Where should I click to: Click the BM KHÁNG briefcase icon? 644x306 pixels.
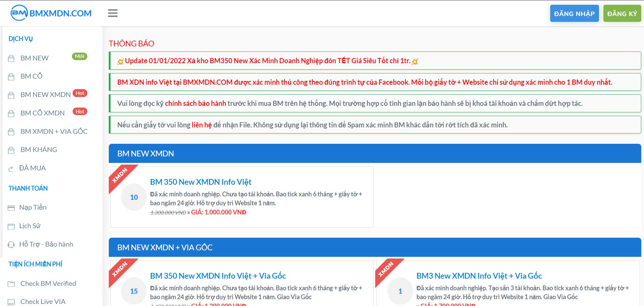tap(11, 150)
